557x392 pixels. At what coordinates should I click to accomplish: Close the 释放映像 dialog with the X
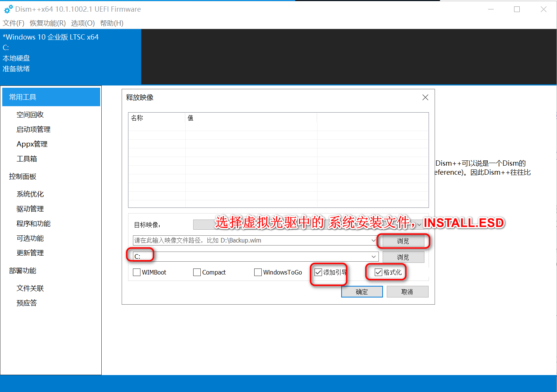tap(425, 98)
